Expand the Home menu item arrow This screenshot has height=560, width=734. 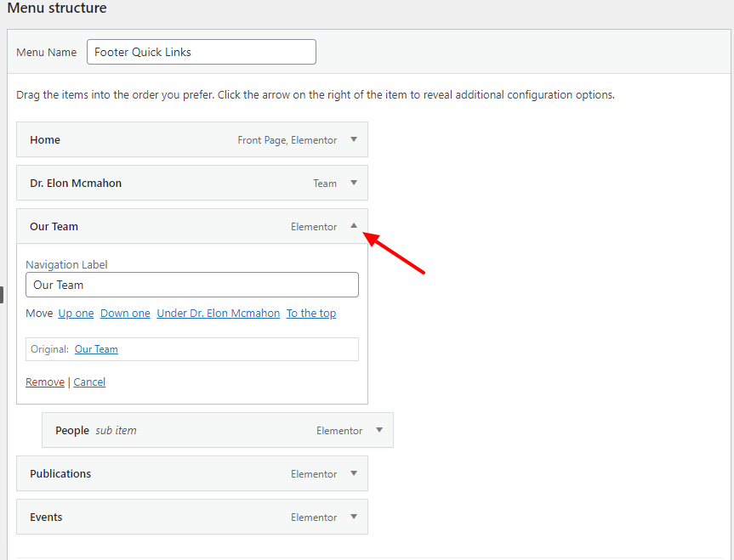point(354,140)
